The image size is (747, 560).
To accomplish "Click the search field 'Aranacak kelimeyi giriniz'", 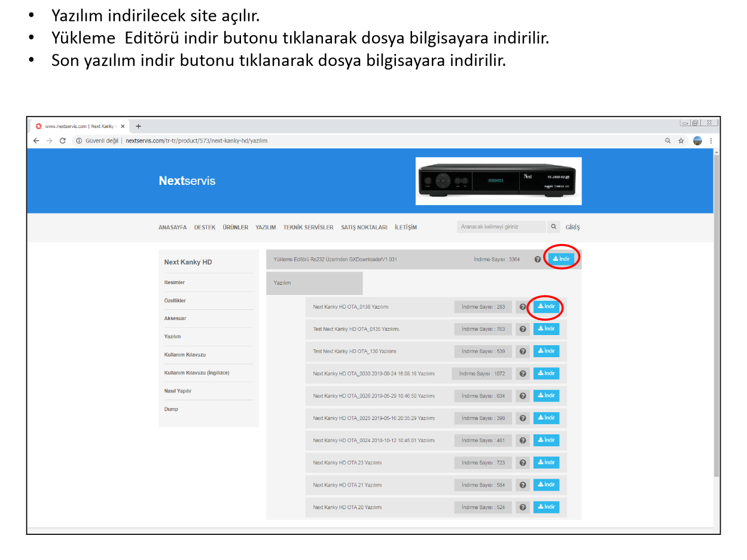I will [x=501, y=227].
